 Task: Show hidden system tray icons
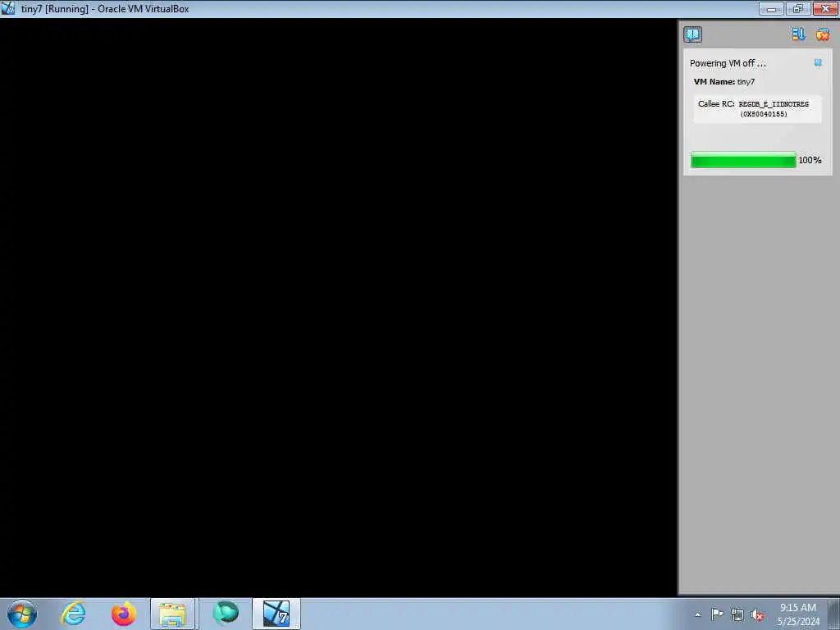pyautogui.click(x=697, y=614)
